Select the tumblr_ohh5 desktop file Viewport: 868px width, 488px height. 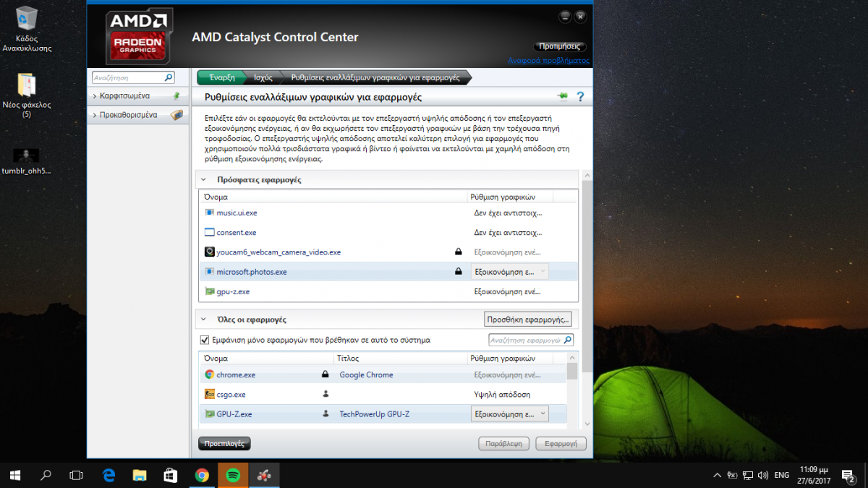[27, 161]
